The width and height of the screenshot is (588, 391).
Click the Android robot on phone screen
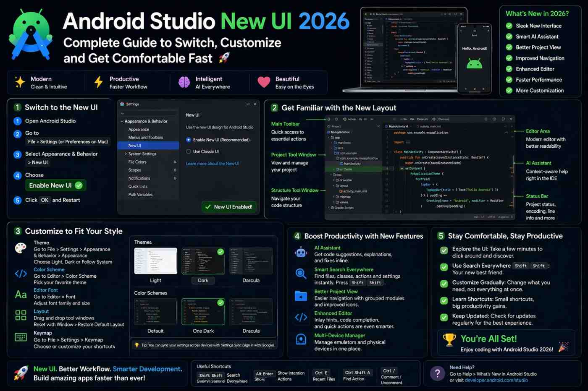[x=474, y=64]
